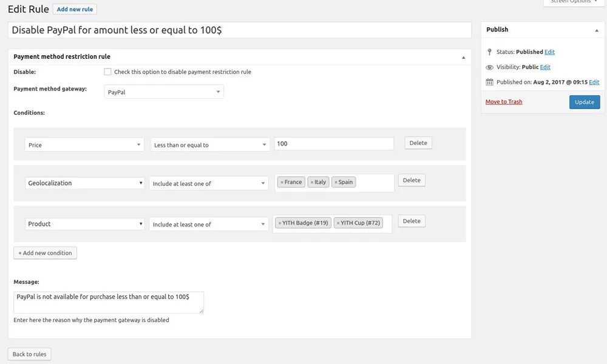Open the Product condition type dropdown

click(x=84, y=224)
